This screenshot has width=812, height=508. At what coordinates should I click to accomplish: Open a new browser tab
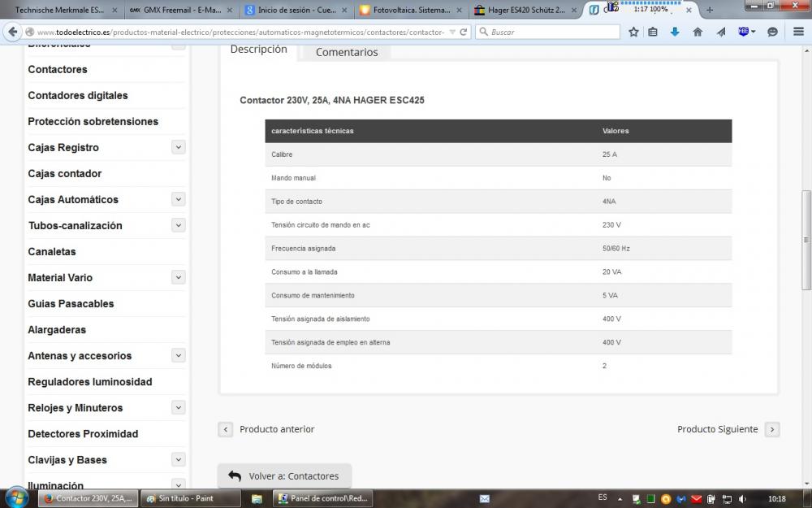pos(710,10)
